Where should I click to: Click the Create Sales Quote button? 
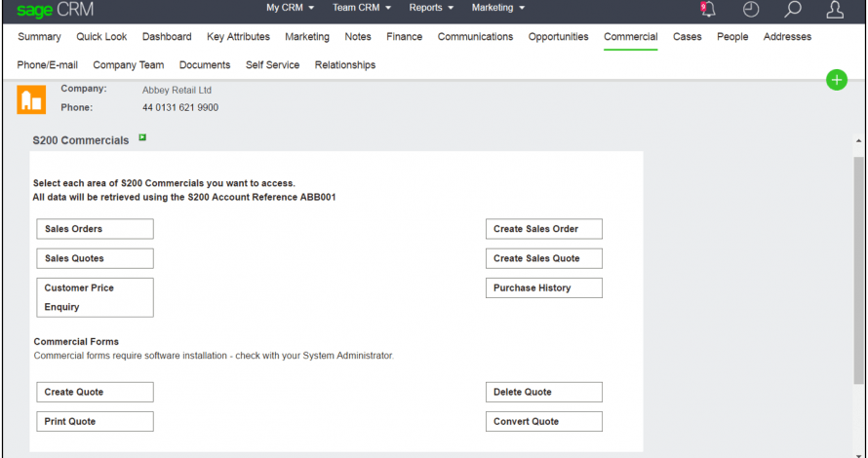[x=544, y=258]
